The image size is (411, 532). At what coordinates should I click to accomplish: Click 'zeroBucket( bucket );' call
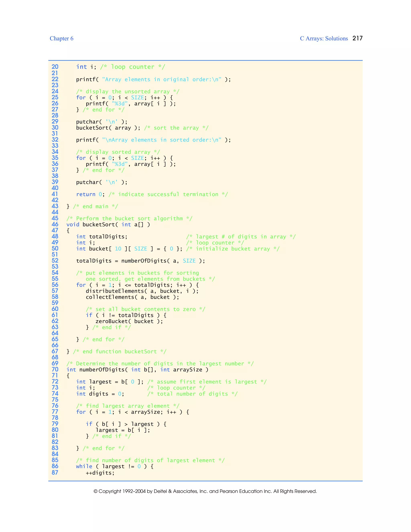(129, 321)
